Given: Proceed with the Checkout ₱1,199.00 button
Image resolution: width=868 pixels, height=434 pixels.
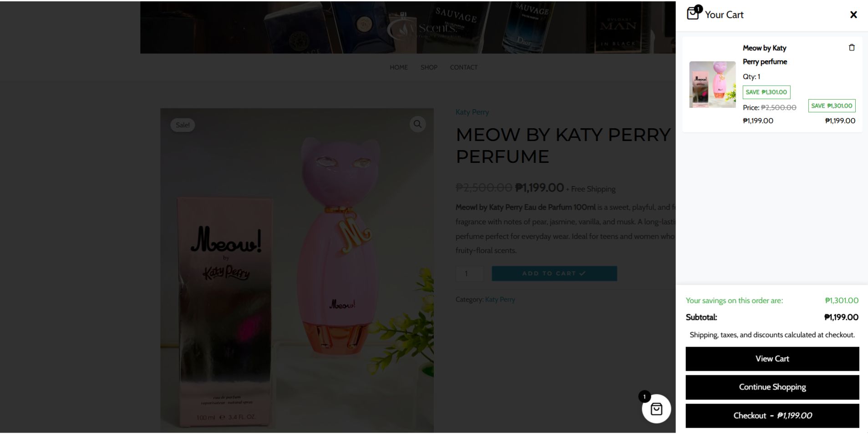Looking at the screenshot, I should (x=772, y=416).
